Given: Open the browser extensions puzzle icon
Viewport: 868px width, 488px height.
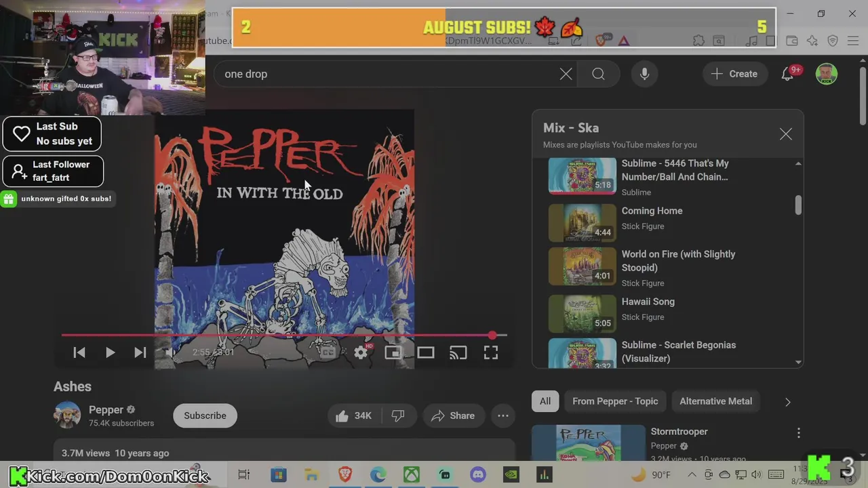Looking at the screenshot, I should pyautogui.click(x=699, y=41).
